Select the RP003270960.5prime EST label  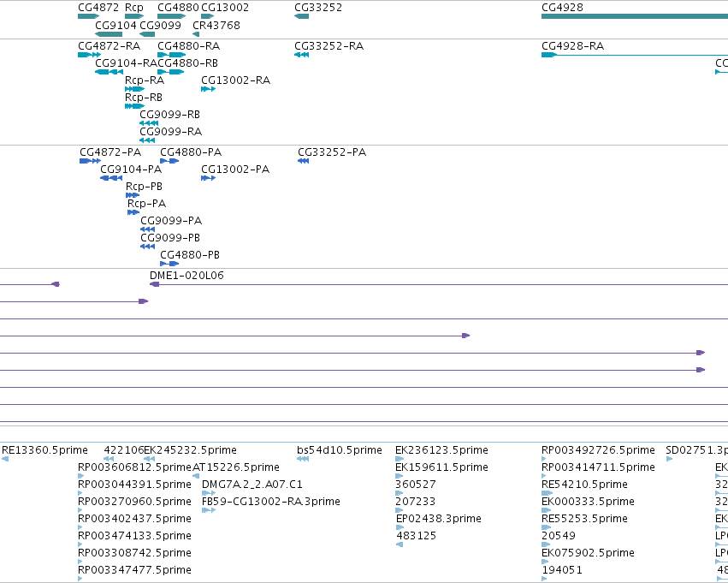[134, 503]
